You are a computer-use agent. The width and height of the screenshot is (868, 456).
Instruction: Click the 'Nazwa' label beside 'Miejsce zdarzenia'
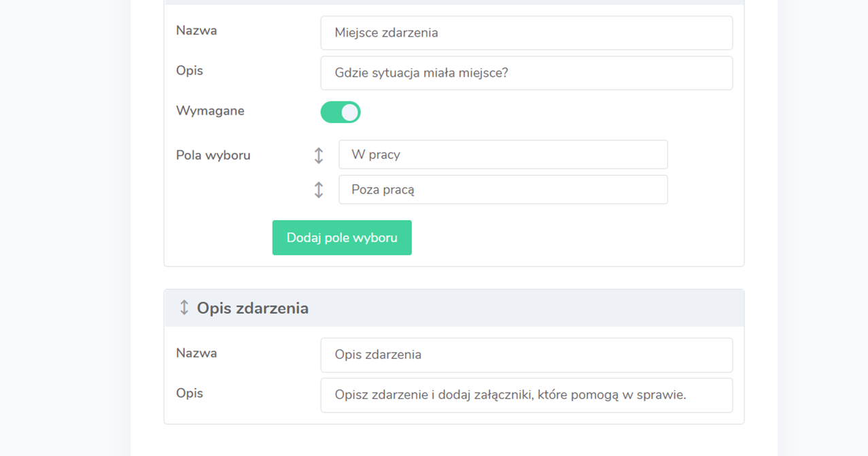(x=196, y=31)
